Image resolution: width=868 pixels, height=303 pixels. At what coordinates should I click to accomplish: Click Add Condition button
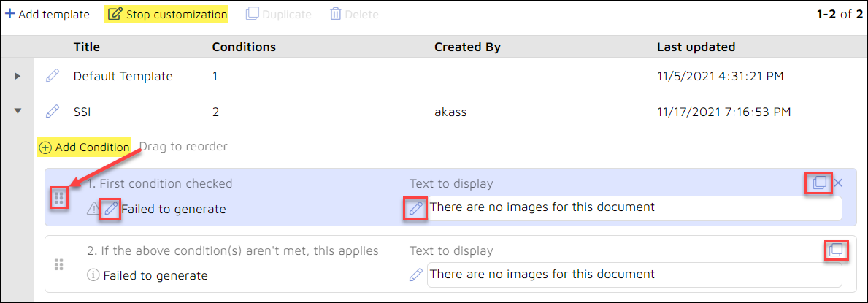[84, 147]
